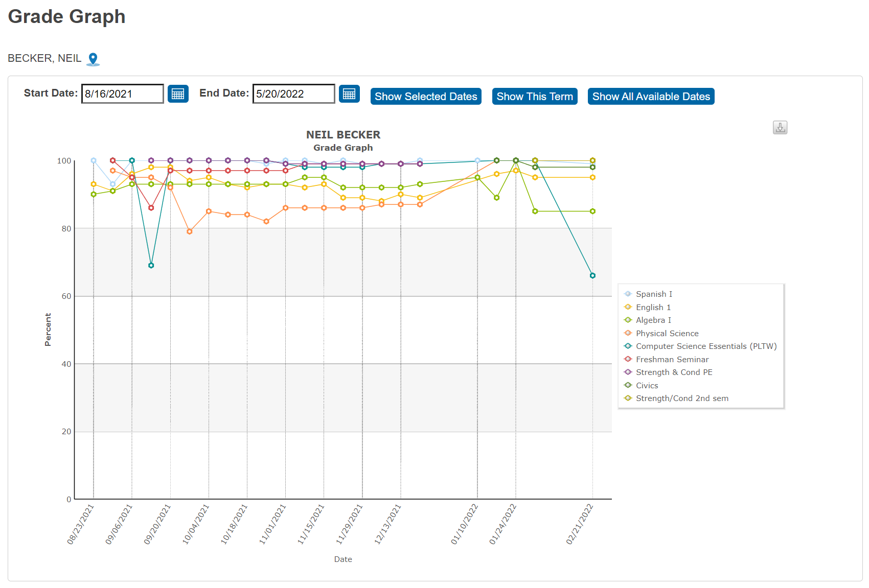Viewport: 869px width, 588px height.
Task: Hide the Freshman Seminar series
Action: click(627, 359)
